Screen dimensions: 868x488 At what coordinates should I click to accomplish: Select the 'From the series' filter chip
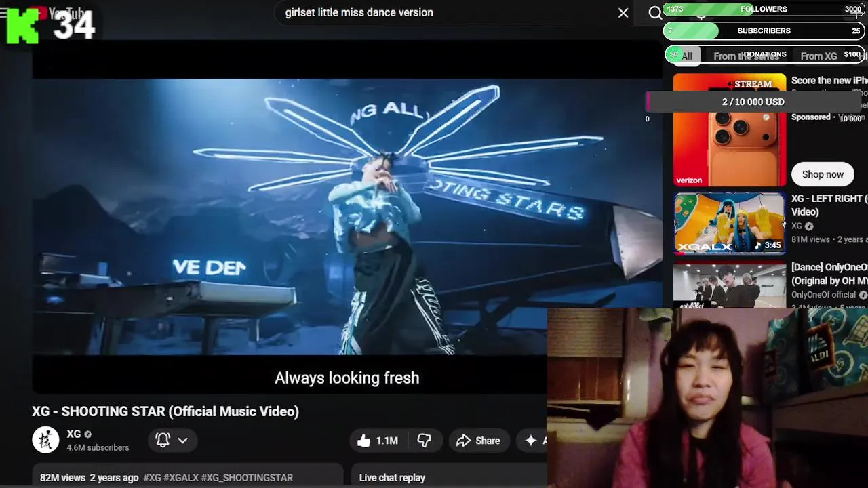point(746,56)
